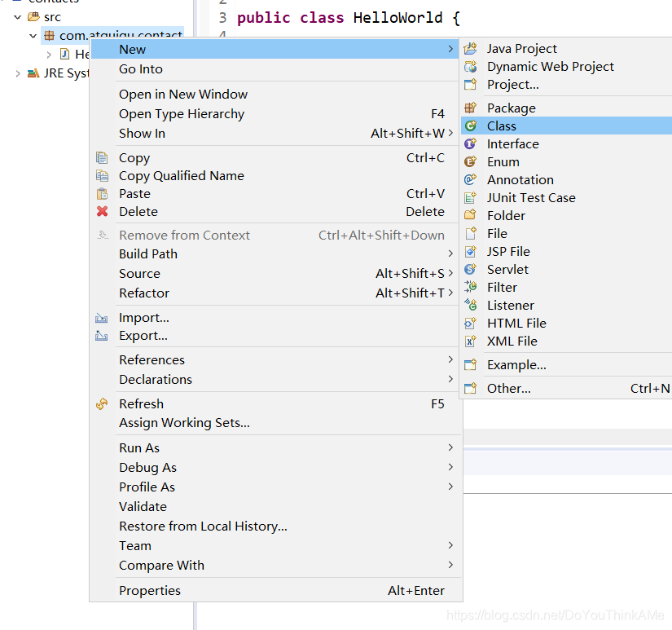Select Declarations menu entry
672x630 pixels.
[x=276, y=380]
